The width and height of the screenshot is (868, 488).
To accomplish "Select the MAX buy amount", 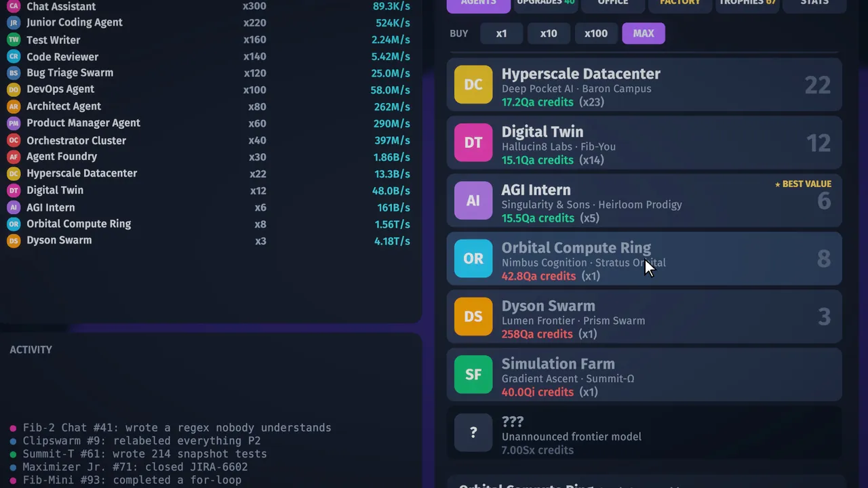I will pyautogui.click(x=644, y=33).
